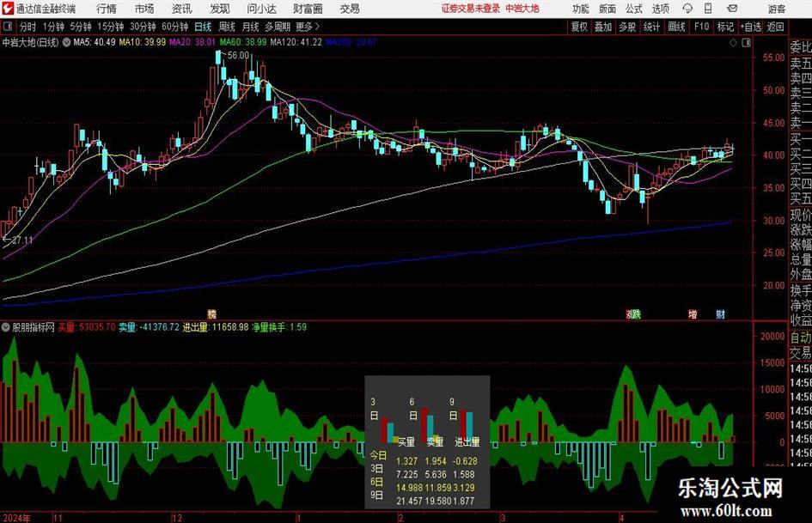Click the 画线 drawing toolbar button
This screenshot has height=523, width=812.
pos(676,27)
